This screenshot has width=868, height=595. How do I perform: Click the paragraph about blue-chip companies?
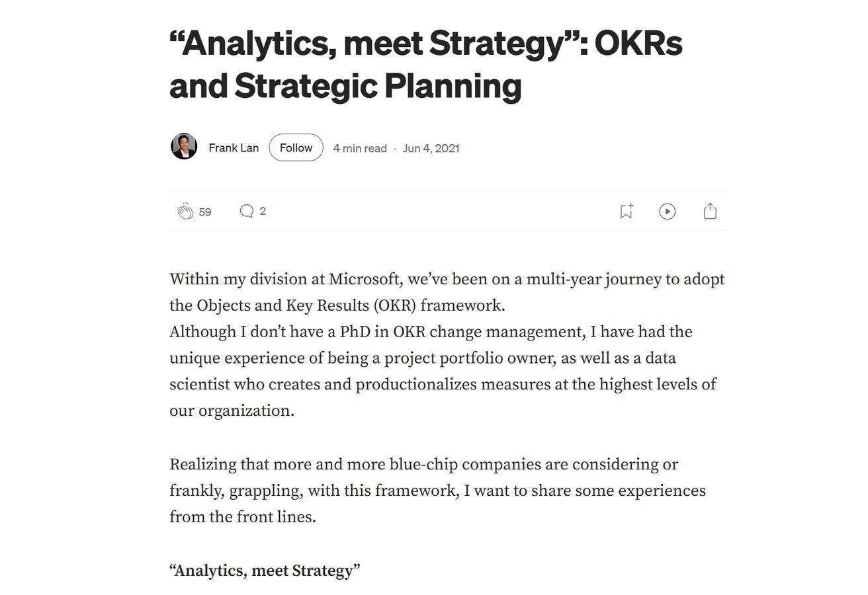click(x=438, y=490)
